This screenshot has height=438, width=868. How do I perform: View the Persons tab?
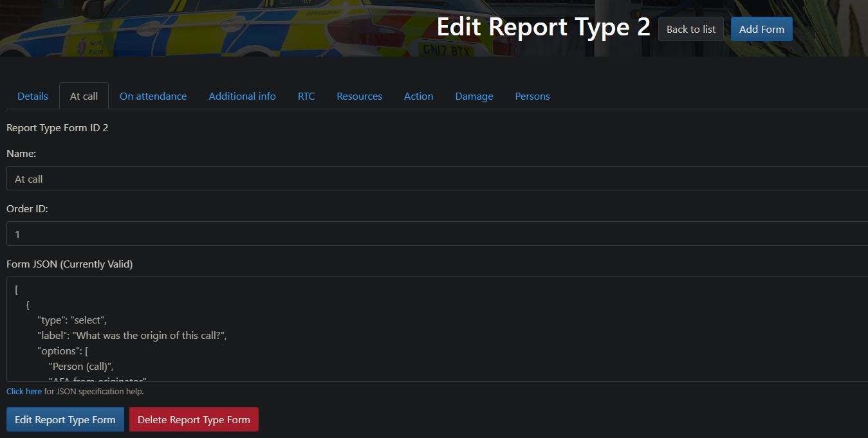coord(532,96)
